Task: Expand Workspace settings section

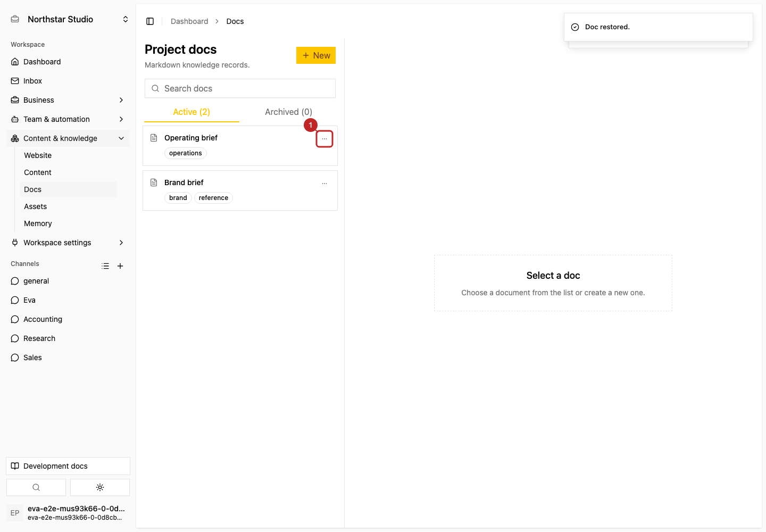Action: [x=68, y=243]
